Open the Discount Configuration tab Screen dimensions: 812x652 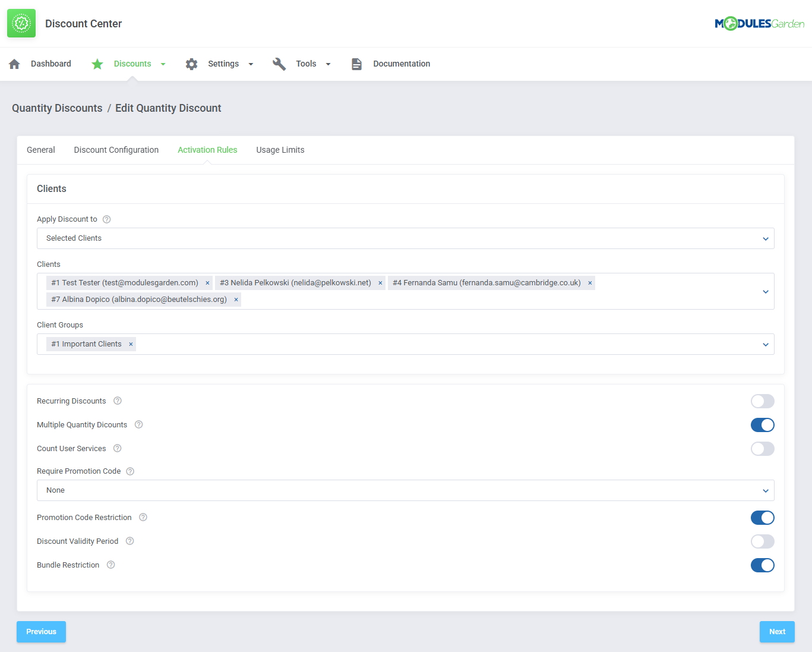click(x=116, y=150)
